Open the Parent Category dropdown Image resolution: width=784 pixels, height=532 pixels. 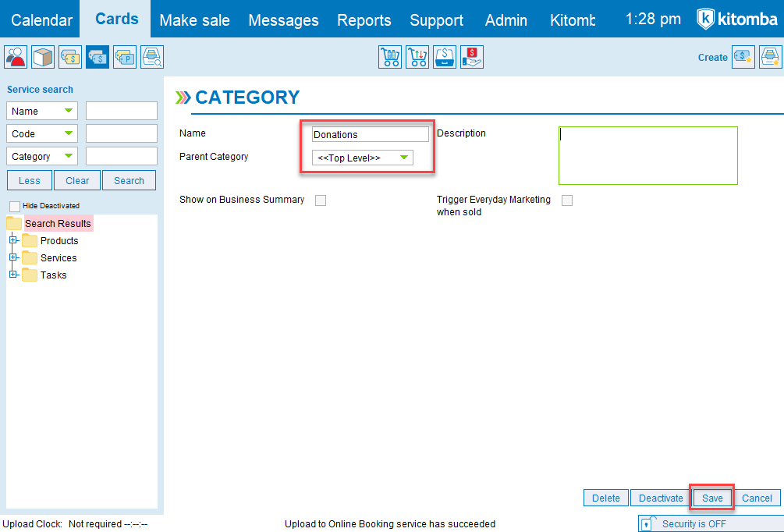pos(363,158)
